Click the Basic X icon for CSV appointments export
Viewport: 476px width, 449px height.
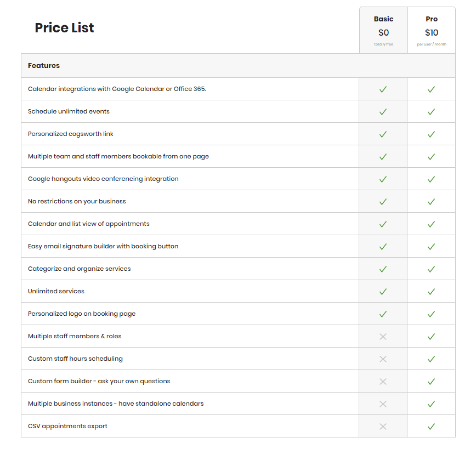pyautogui.click(x=383, y=426)
